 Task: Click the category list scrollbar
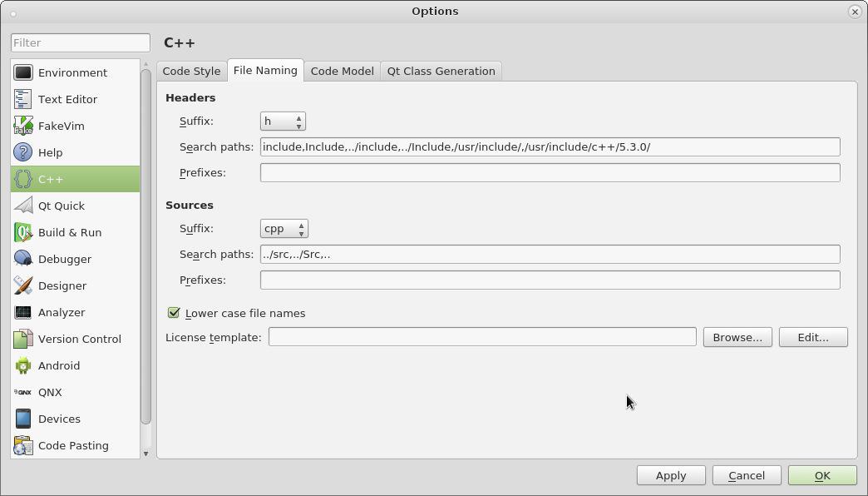(146, 246)
